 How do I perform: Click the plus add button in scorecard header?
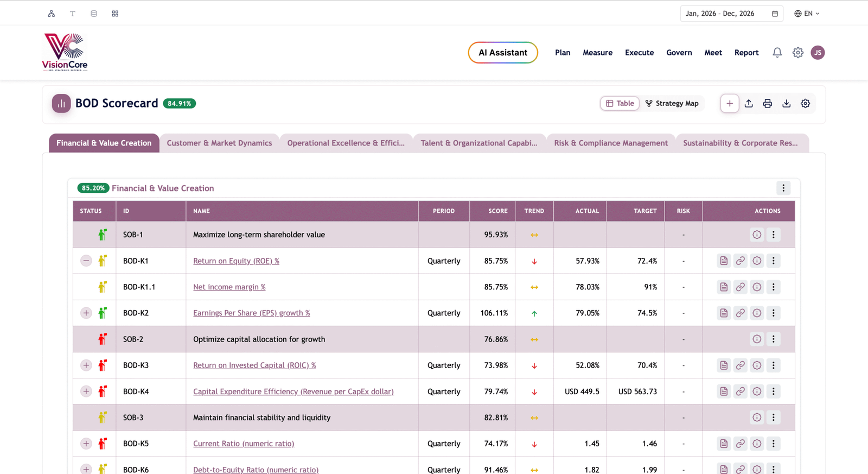730,103
